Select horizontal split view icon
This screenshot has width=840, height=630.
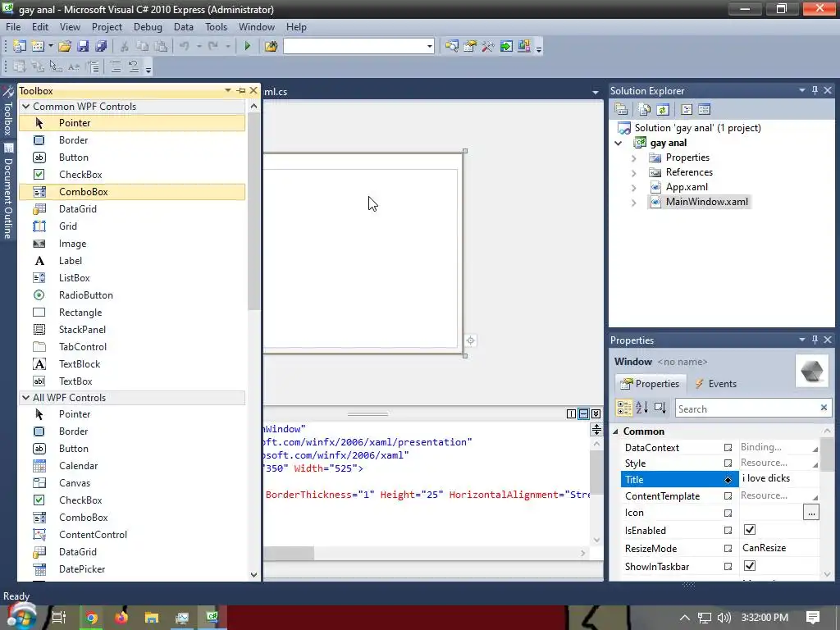(583, 413)
